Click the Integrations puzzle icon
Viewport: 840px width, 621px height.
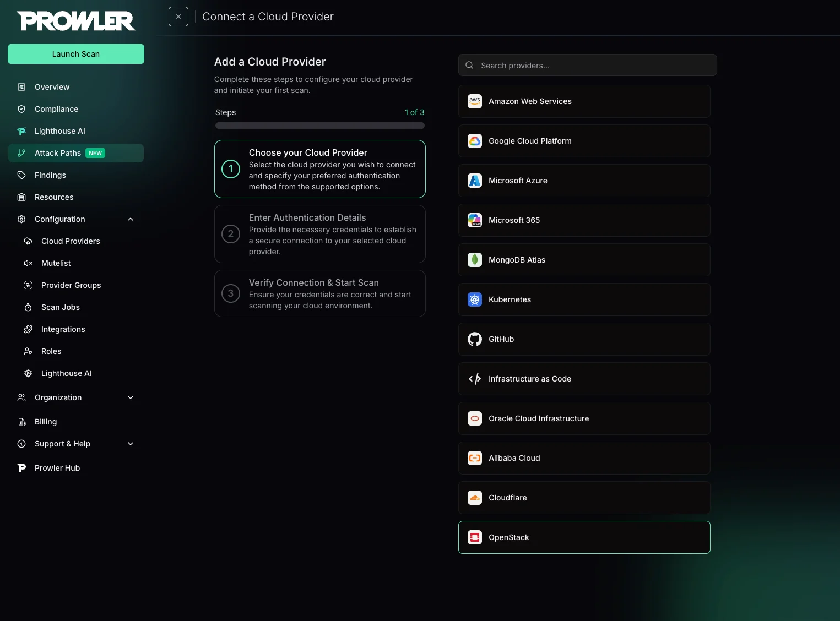click(x=28, y=329)
